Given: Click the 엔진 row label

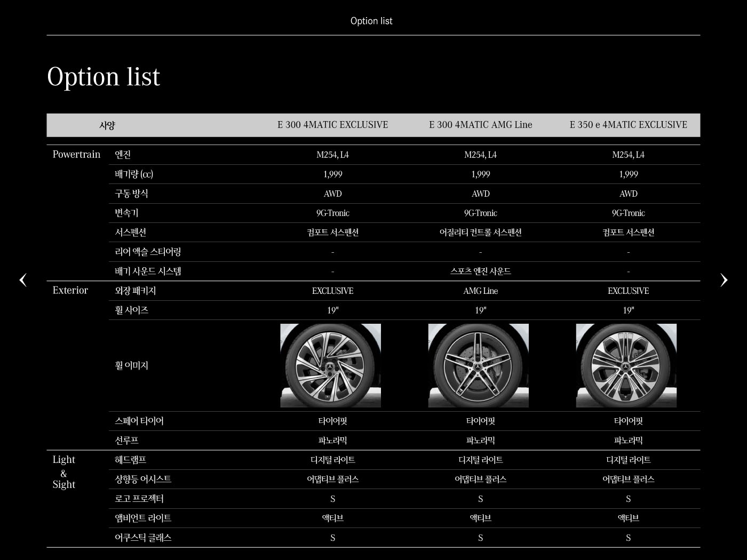Looking at the screenshot, I should pos(123,155).
